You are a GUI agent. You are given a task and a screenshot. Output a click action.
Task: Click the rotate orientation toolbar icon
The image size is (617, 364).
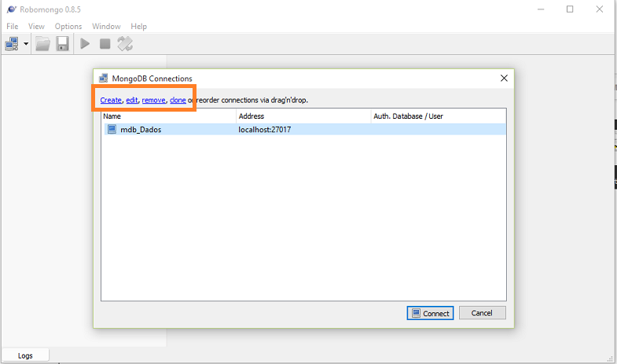tap(125, 44)
